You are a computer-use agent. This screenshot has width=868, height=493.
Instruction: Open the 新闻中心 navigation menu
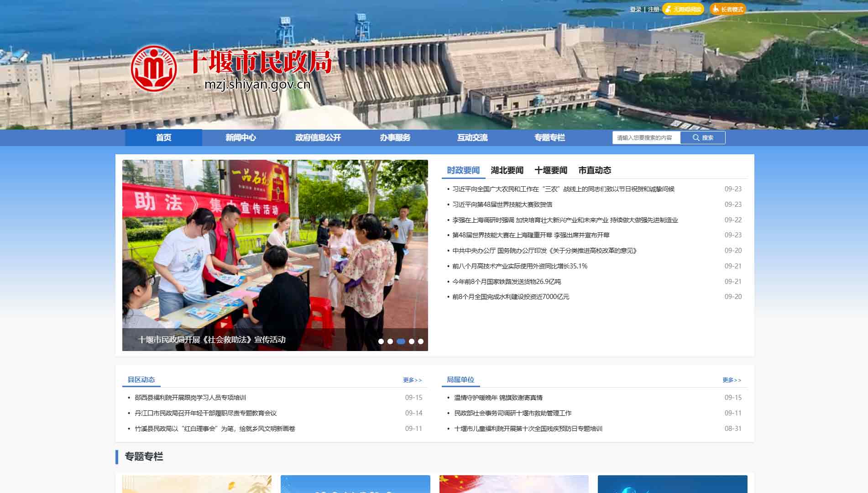point(241,137)
